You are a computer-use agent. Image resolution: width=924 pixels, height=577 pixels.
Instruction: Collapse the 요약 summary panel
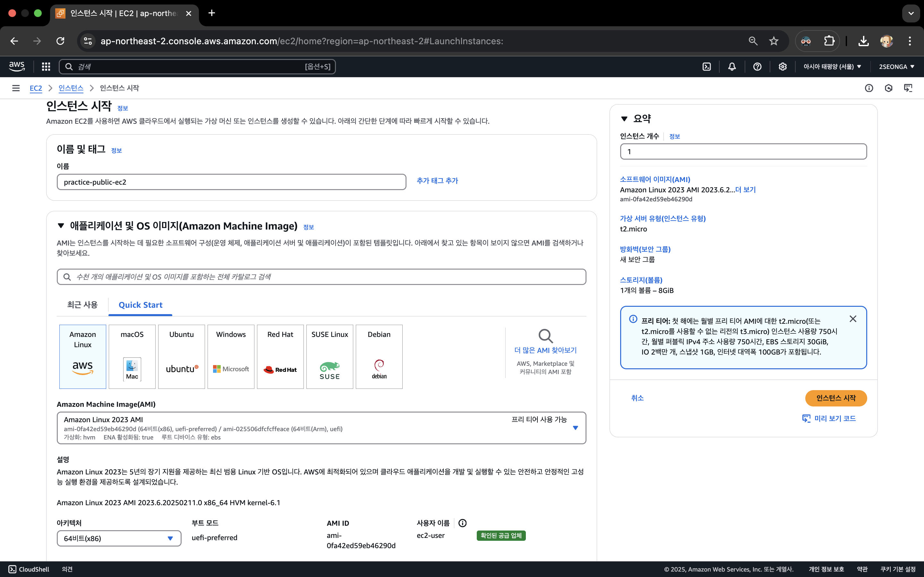click(x=624, y=119)
